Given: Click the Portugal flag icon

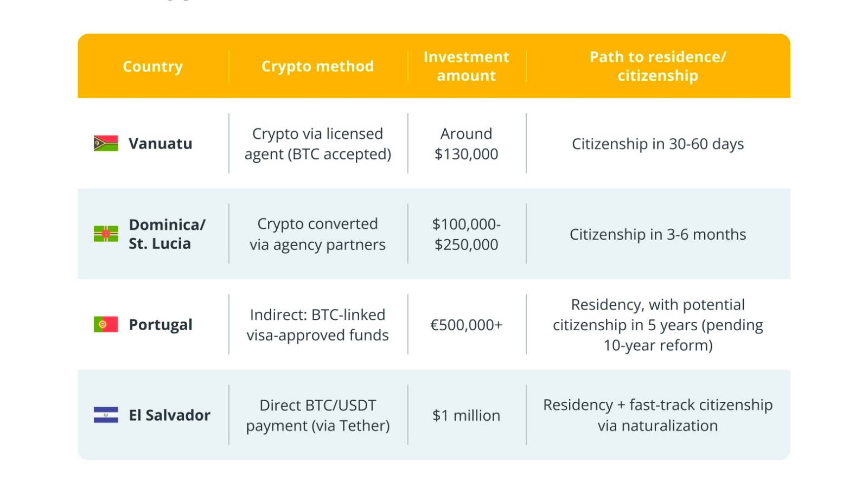Looking at the screenshot, I should (x=106, y=324).
